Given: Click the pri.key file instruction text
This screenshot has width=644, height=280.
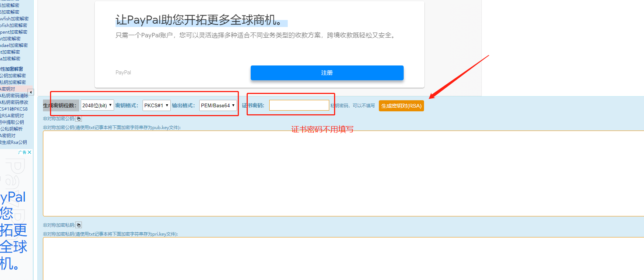Looking at the screenshot, I should click(110, 234).
